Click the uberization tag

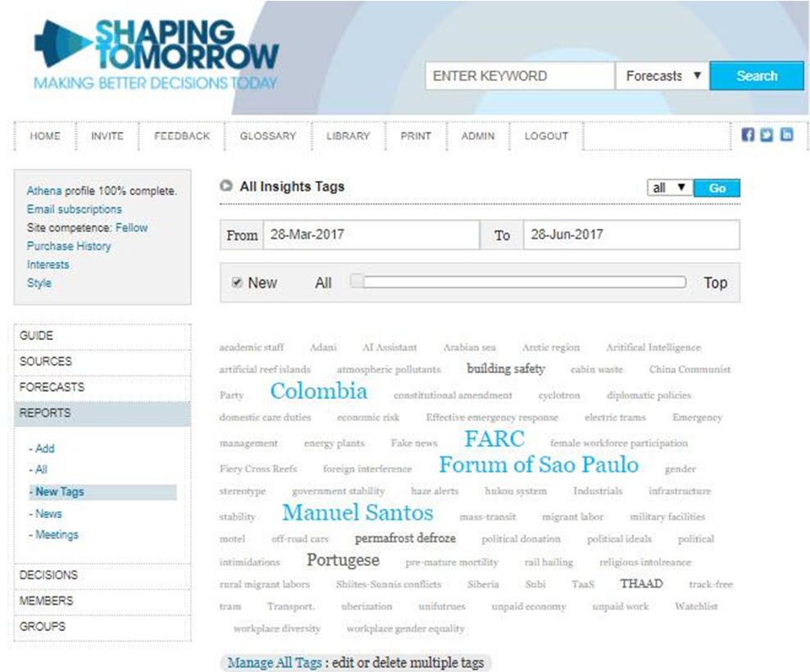pos(366,606)
